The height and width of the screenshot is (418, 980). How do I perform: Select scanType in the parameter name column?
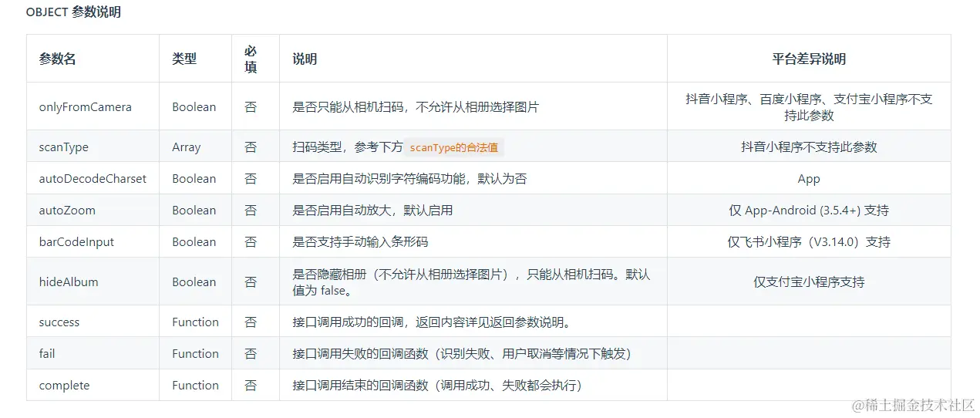(63, 147)
